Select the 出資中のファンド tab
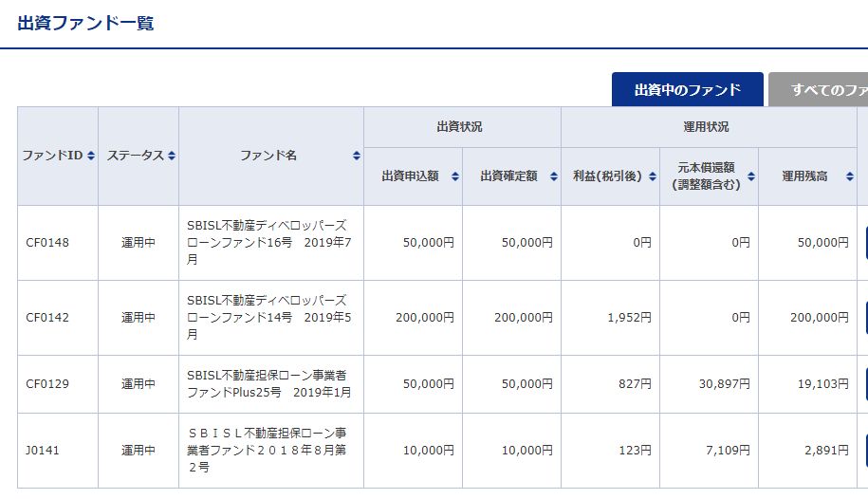The width and height of the screenshot is (868, 499). click(x=687, y=89)
